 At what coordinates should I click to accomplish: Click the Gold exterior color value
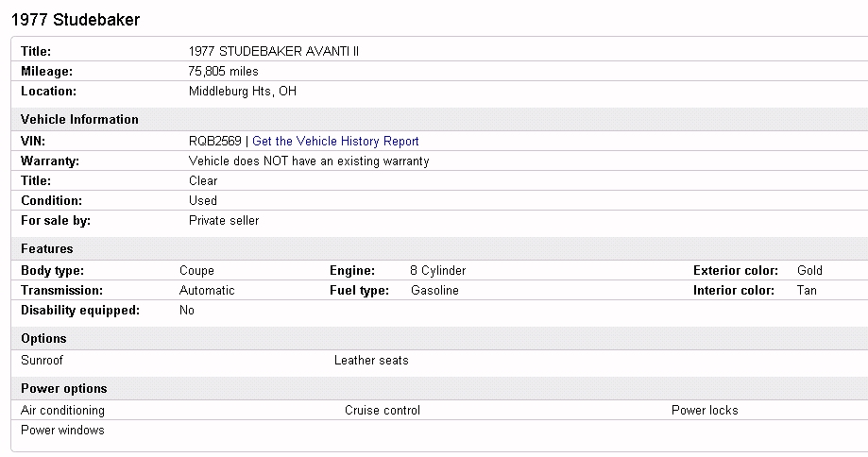[810, 271]
